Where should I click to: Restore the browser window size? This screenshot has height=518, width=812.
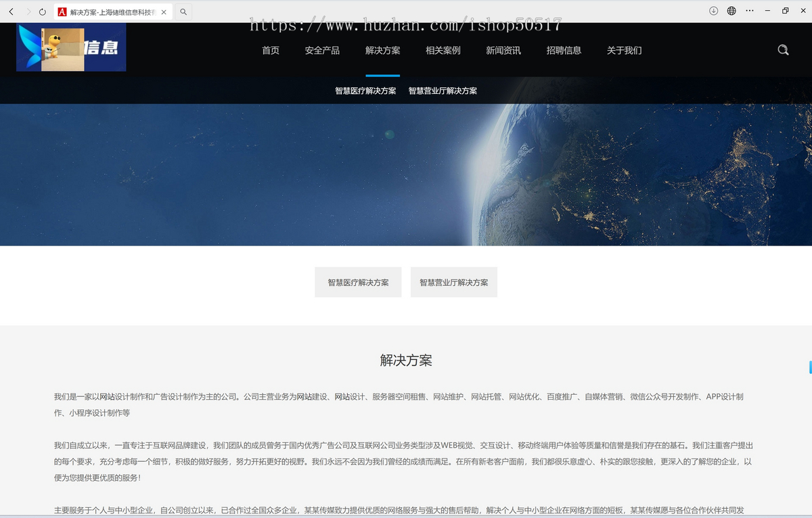pyautogui.click(x=785, y=11)
